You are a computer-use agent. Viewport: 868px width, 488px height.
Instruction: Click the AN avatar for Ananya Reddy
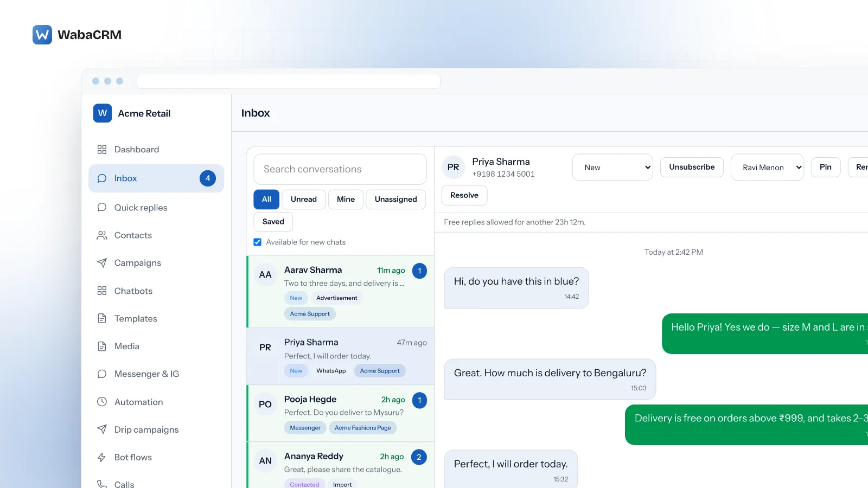[x=265, y=461]
